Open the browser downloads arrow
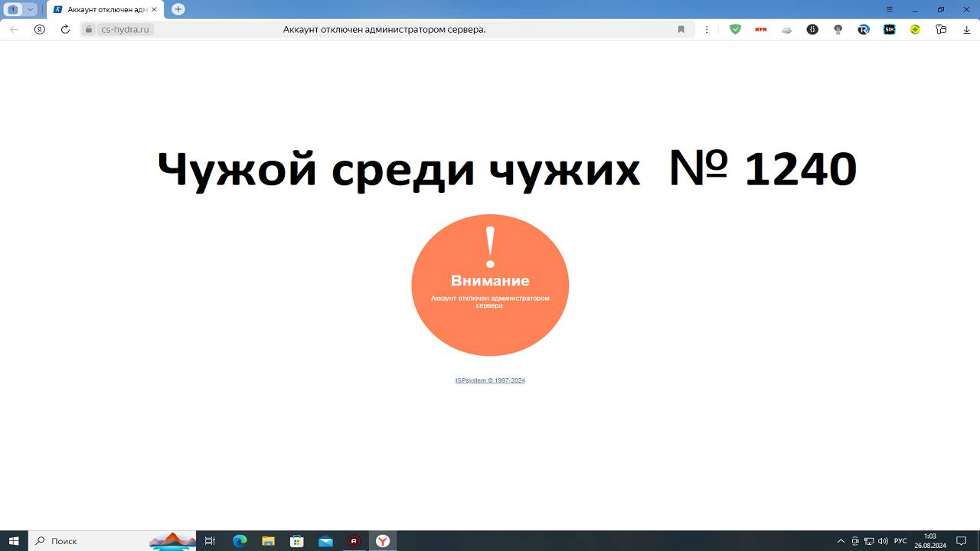This screenshot has height=551, width=980. [966, 29]
